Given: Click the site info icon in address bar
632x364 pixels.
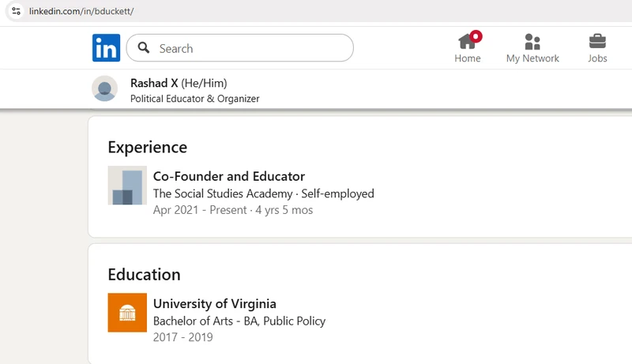Looking at the screenshot, I should point(17,11).
